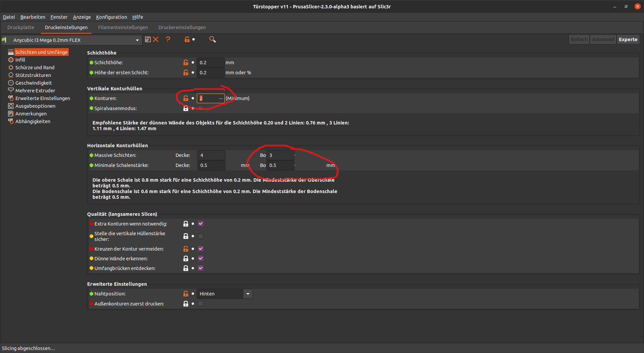The image size is (644, 353).
Task: Open the Stützstrukturen settings section
Action: click(33, 75)
